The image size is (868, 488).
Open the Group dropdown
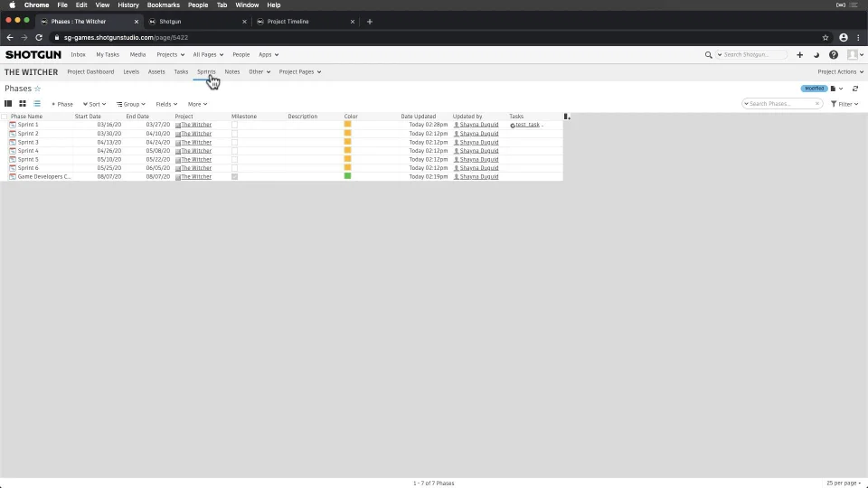click(130, 104)
